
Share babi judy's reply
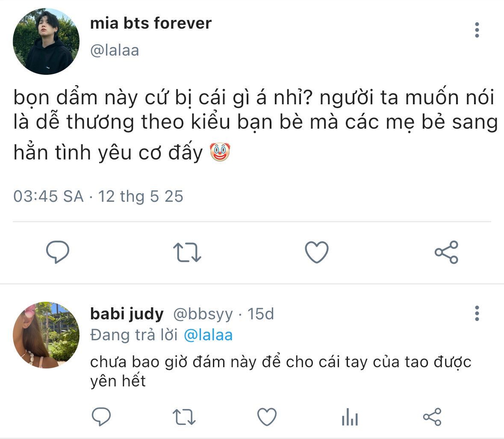(432, 417)
